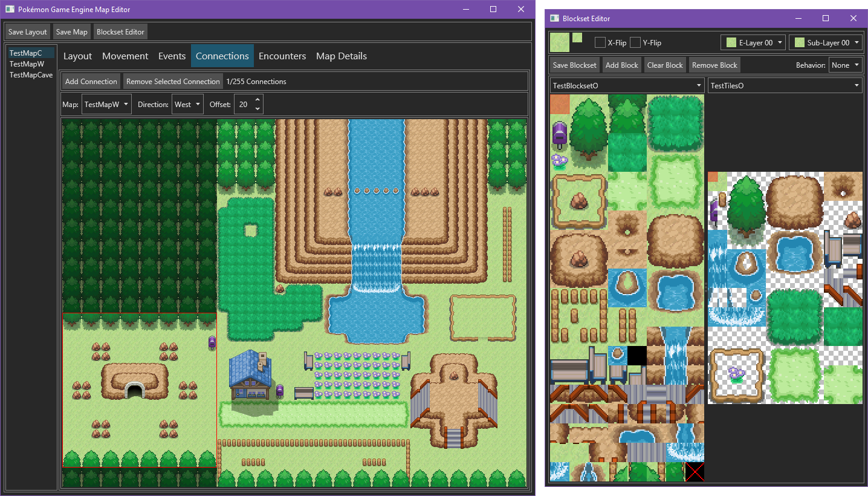868x496 pixels.
Task: Pick the dirt plateau tile in TestTilesO tileset
Action: click(x=795, y=201)
